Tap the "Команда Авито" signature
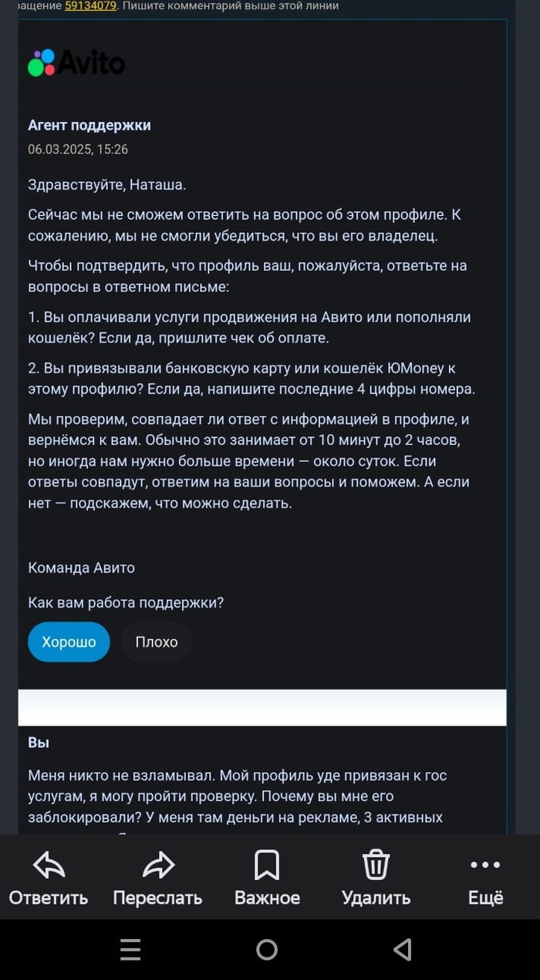This screenshot has height=980, width=540. coord(81,567)
